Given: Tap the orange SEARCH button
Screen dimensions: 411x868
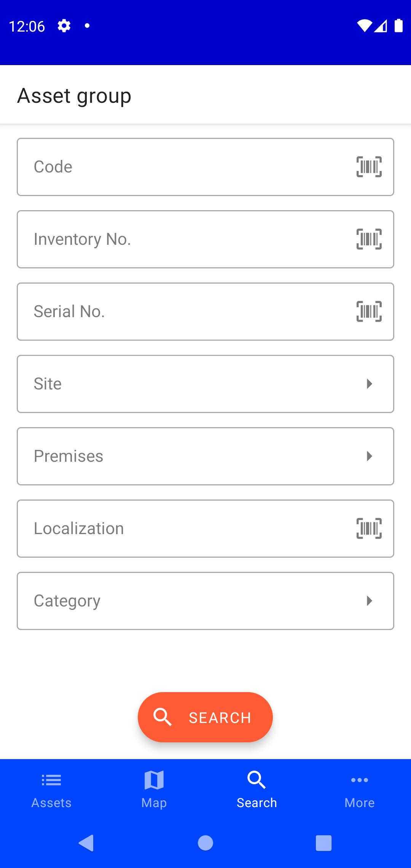Looking at the screenshot, I should (205, 717).
